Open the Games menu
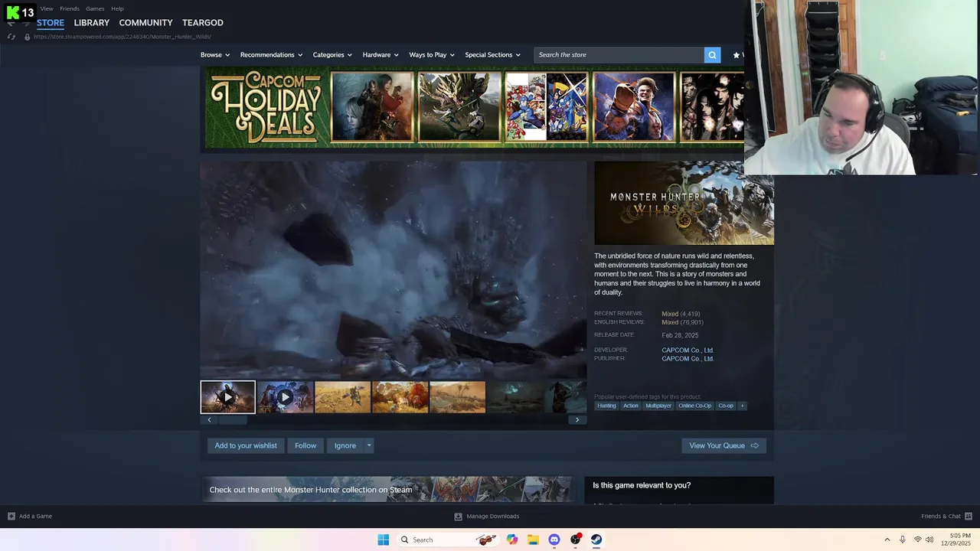This screenshot has width=980, height=551. (x=95, y=8)
